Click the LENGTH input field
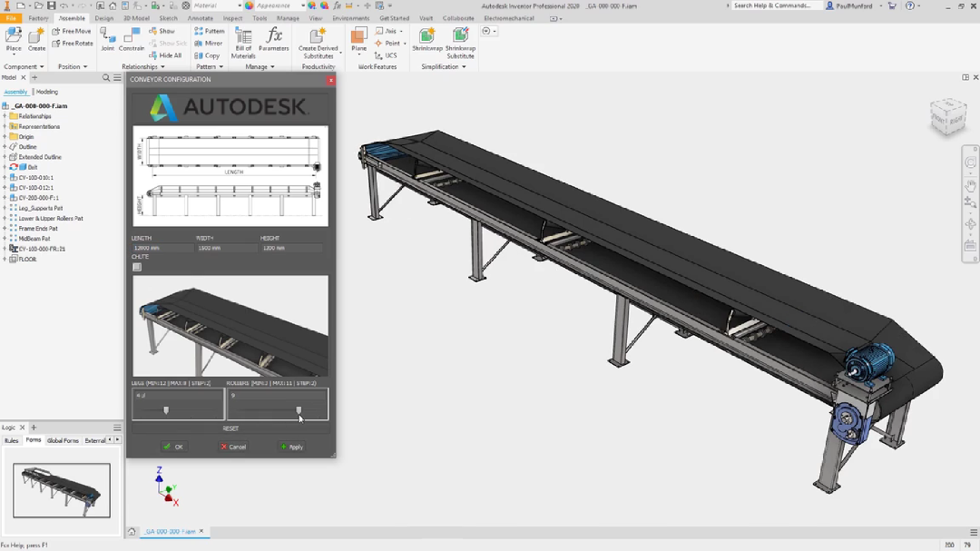980x551 pixels. [162, 248]
